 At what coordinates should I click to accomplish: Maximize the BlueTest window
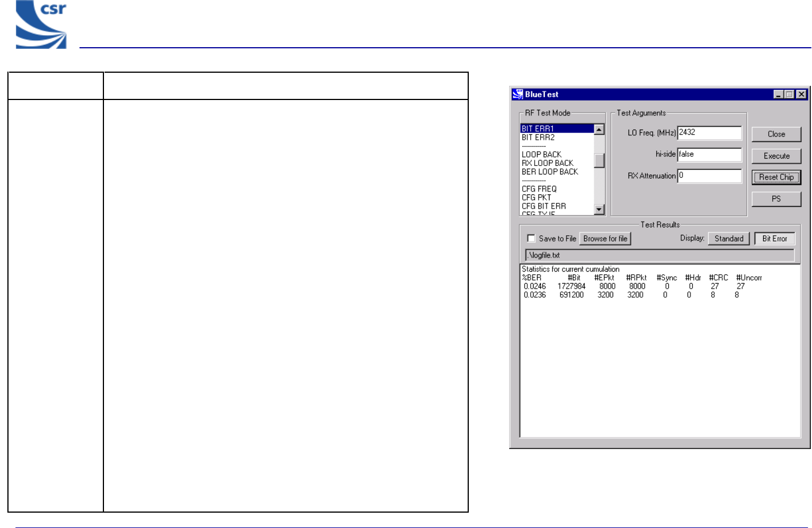789,94
